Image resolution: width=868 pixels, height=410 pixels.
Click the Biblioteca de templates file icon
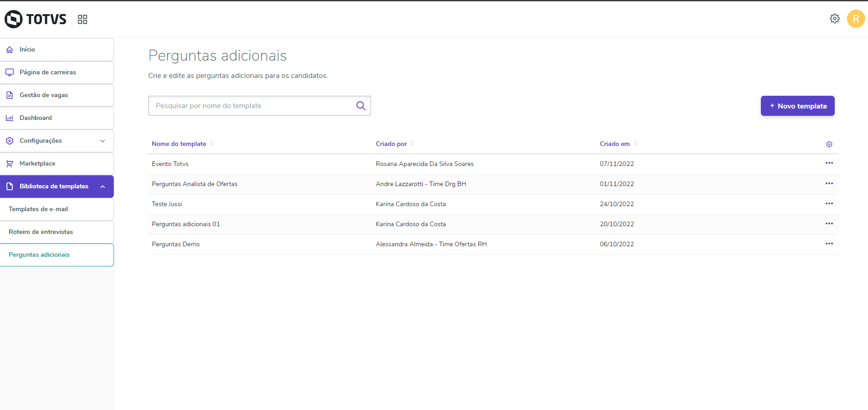(10, 187)
